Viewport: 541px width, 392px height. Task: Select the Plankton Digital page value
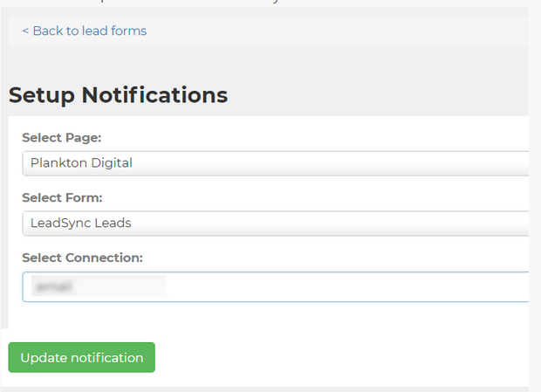coord(81,163)
